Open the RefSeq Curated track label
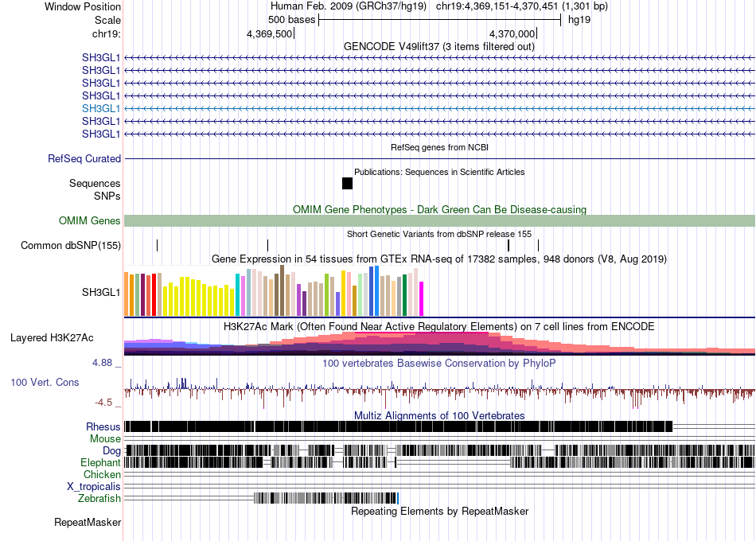Viewport: 756px width, 541px height. click(x=84, y=158)
